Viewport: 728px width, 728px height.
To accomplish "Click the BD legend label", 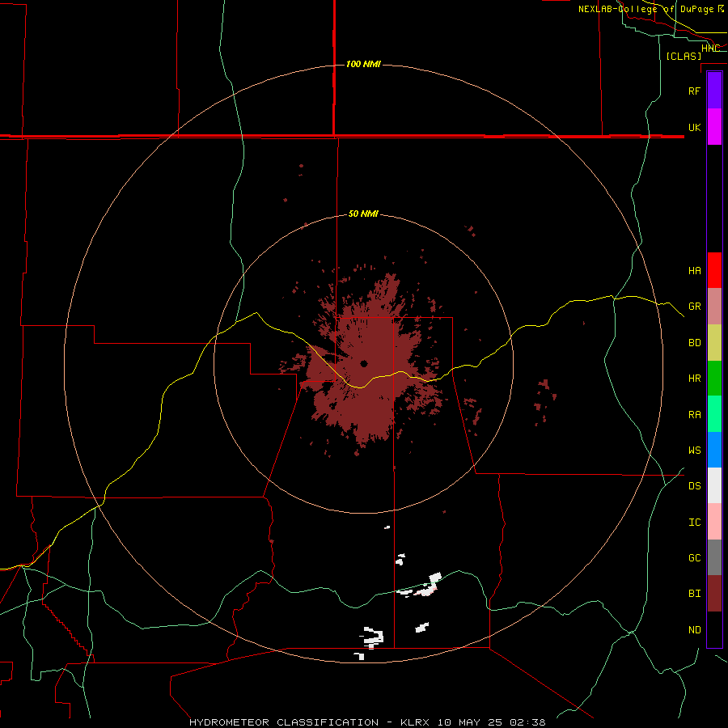I will (694, 343).
